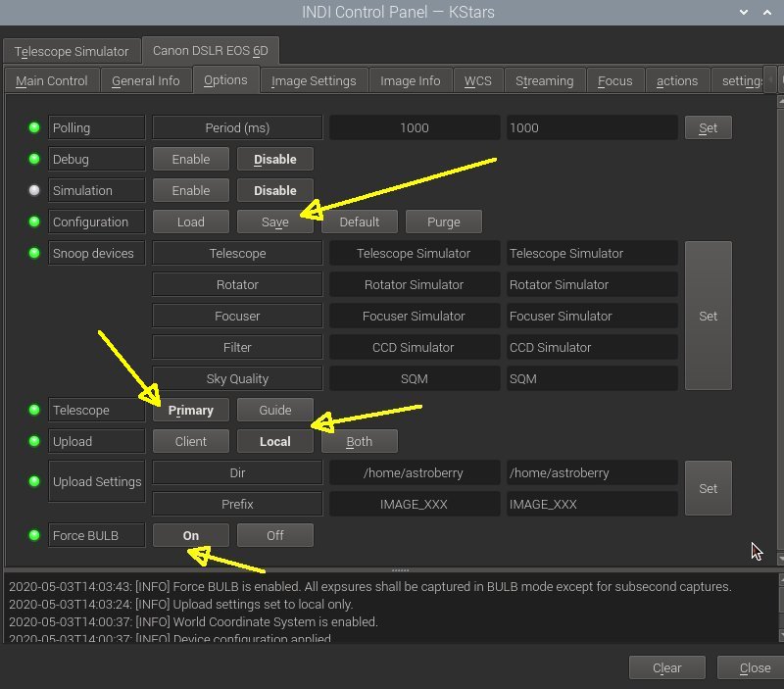Click the Force BULB status light
The height and width of the screenshot is (689, 784).
pyautogui.click(x=34, y=535)
